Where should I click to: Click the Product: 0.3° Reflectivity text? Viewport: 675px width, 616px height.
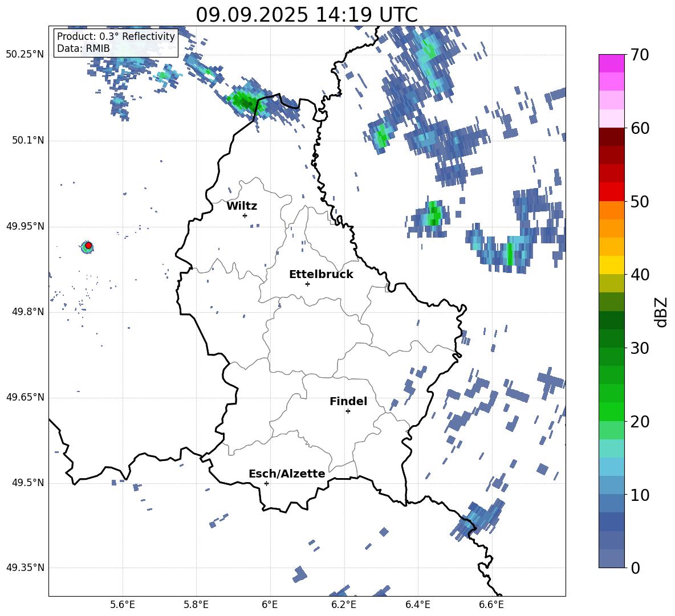coord(116,36)
